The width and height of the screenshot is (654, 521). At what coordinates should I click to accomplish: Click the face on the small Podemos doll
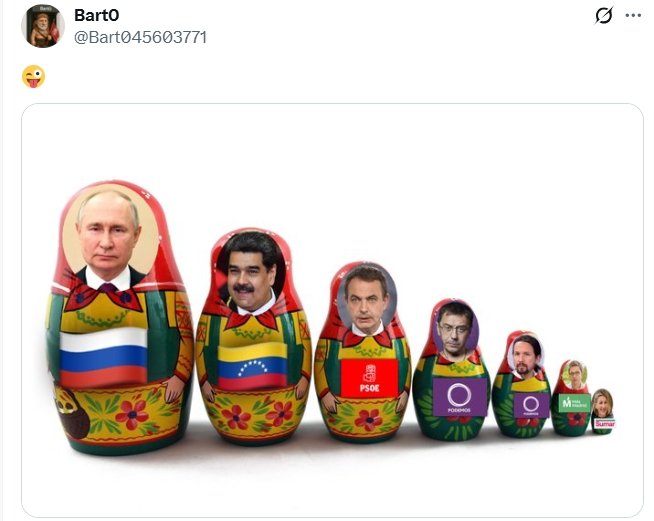click(525, 356)
